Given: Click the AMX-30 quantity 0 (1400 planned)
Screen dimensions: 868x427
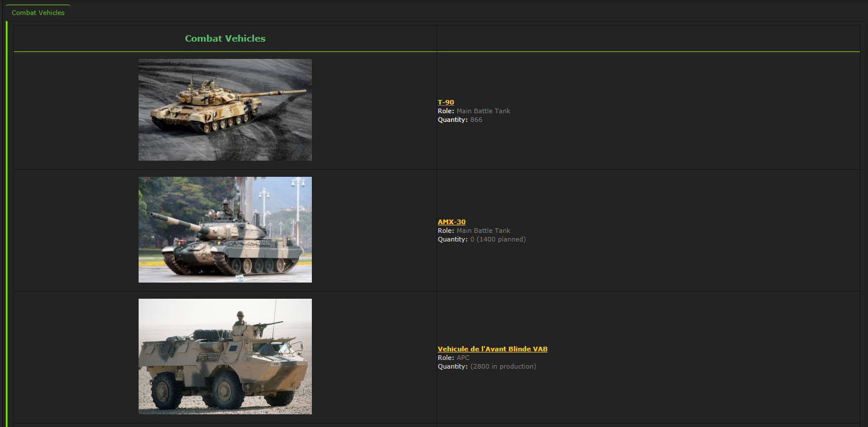Looking at the screenshot, I should (498, 239).
